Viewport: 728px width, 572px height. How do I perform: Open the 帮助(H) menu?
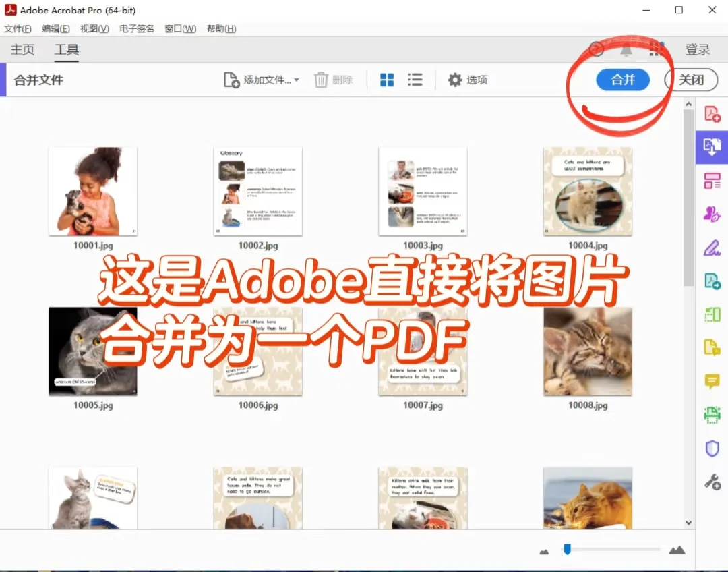coord(222,29)
